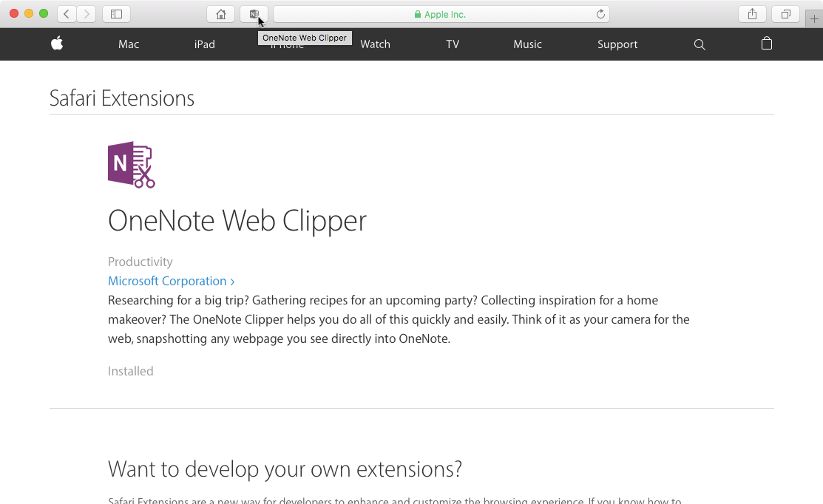Go to the Watch section

coord(376,44)
